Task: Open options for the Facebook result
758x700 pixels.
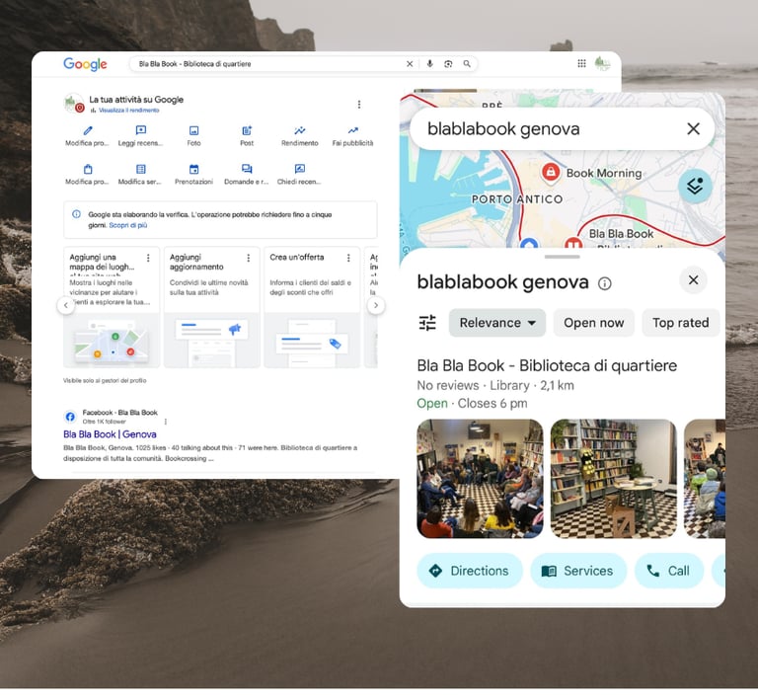Action: click(x=166, y=422)
